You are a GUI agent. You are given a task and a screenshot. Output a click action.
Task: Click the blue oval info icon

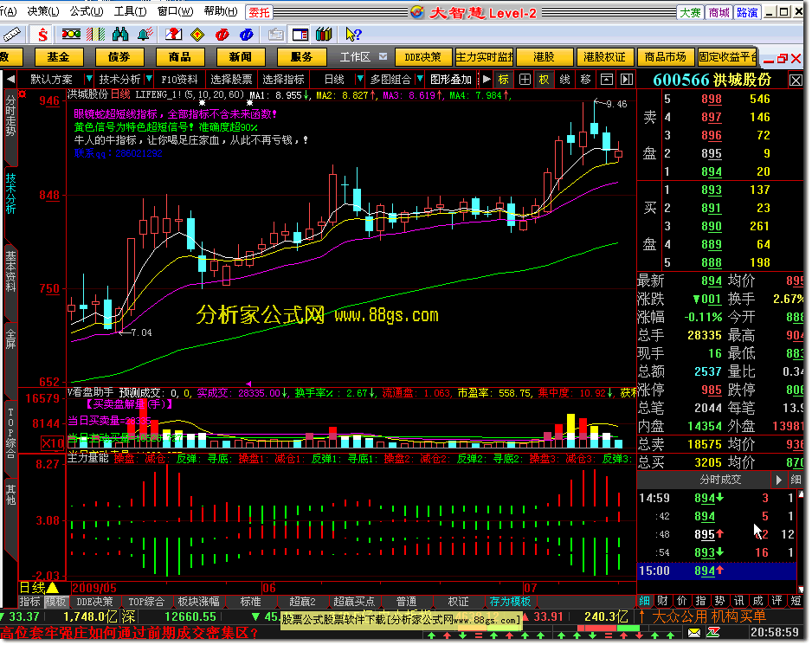coord(247,35)
